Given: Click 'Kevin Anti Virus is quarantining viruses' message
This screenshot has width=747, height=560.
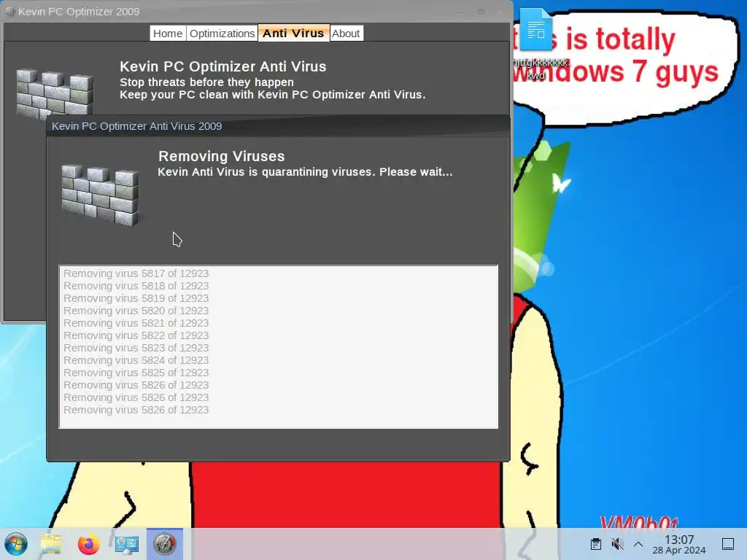Looking at the screenshot, I should coord(305,172).
